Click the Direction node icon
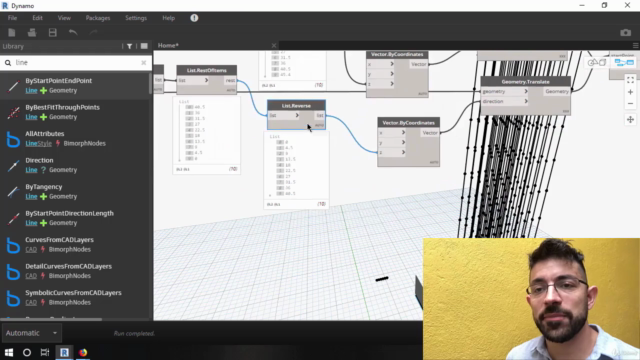Screen dimensions: 640x360 pos(13,166)
